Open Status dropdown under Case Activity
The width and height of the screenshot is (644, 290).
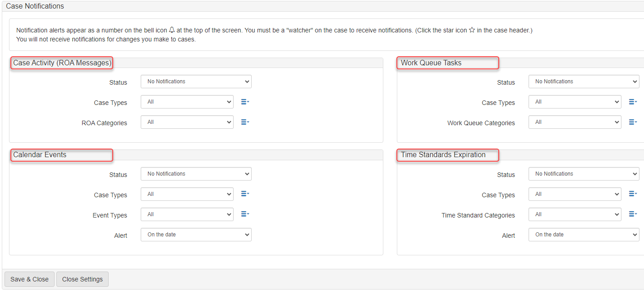click(x=196, y=82)
